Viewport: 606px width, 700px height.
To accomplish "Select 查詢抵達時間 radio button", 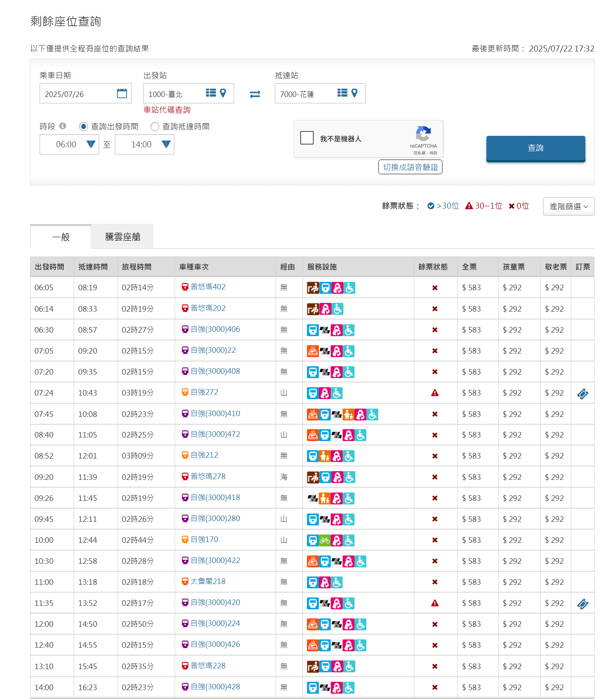I will point(155,127).
